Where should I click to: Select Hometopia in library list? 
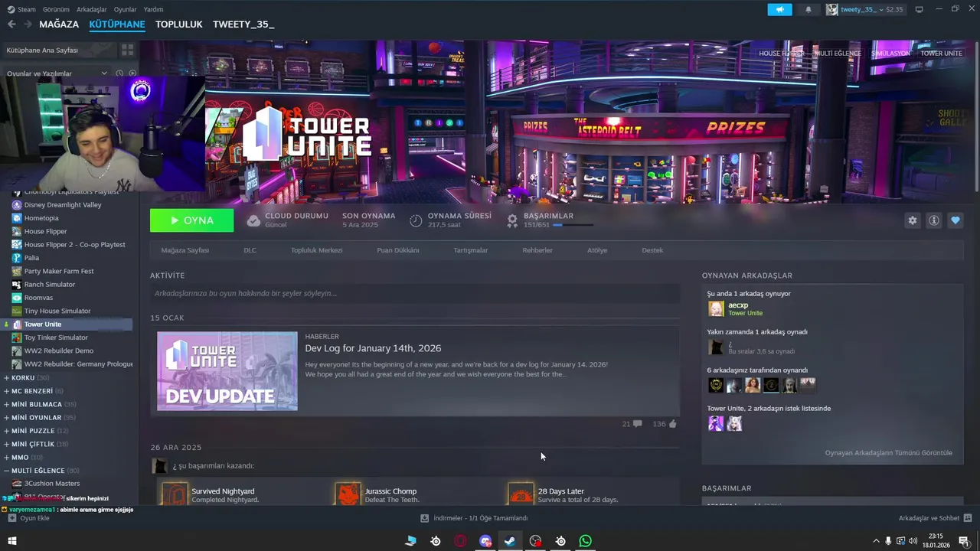[41, 218]
